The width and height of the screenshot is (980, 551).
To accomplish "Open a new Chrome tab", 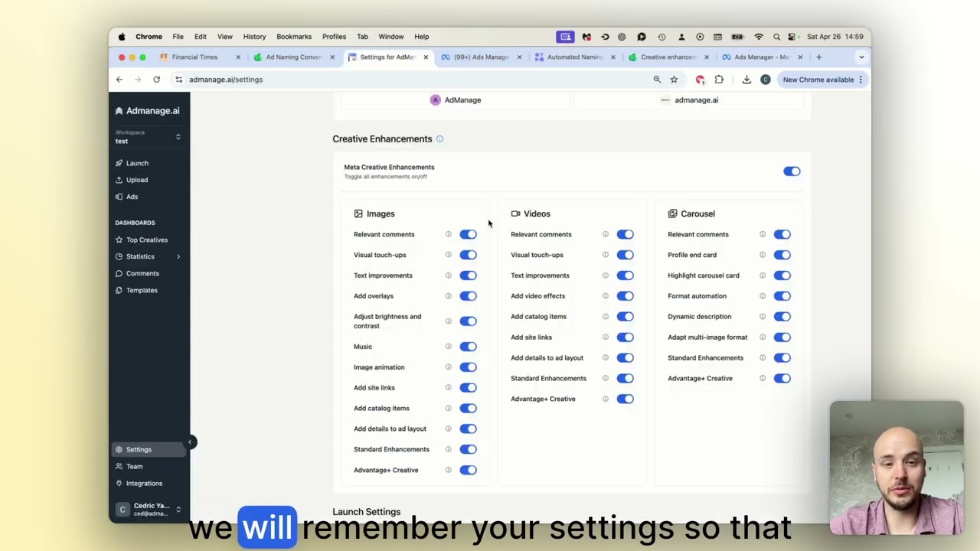I will (x=818, y=57).
